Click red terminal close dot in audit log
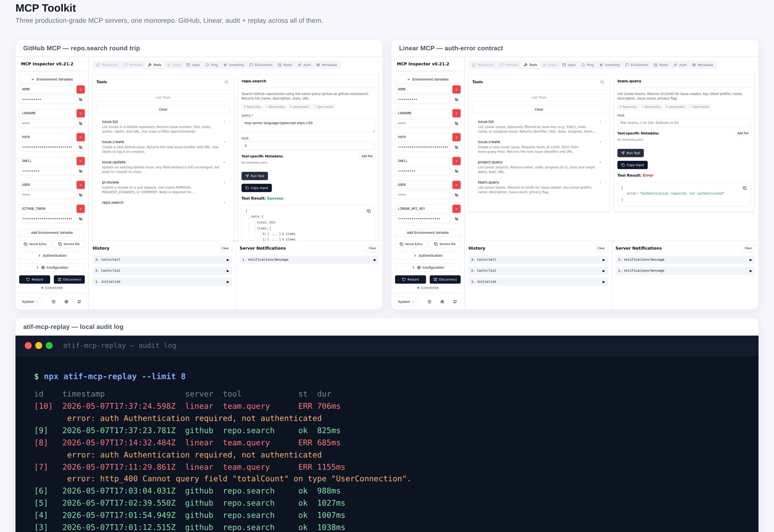The width and height of the screenshot is (774, 532). coord(28,346)
